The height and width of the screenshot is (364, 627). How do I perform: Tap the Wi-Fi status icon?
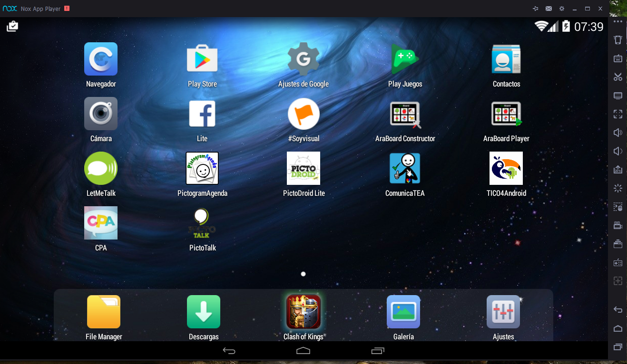[541, 27]
